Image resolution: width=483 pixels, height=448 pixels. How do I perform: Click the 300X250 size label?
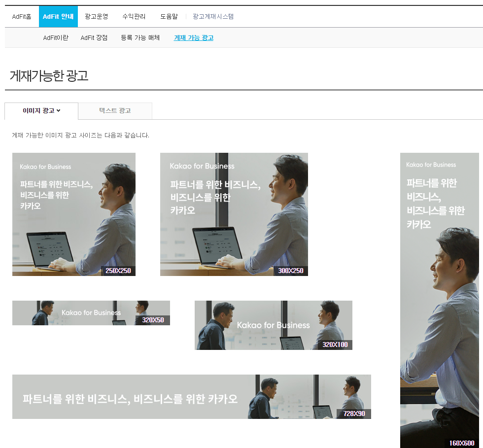point(291,271)
